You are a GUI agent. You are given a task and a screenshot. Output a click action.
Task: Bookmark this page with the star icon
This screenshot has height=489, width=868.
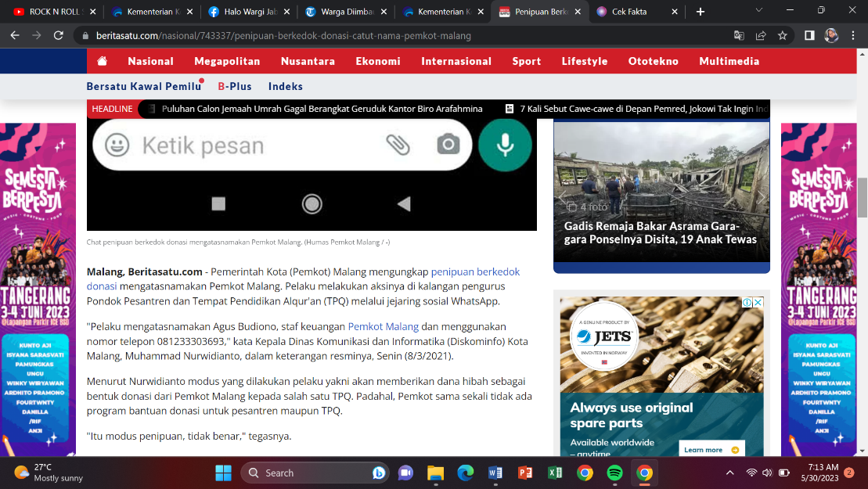coord(782,35)
